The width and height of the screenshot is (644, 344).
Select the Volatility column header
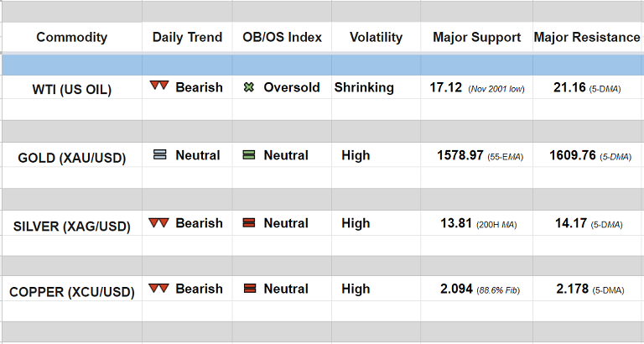click(x=376, y=38)
